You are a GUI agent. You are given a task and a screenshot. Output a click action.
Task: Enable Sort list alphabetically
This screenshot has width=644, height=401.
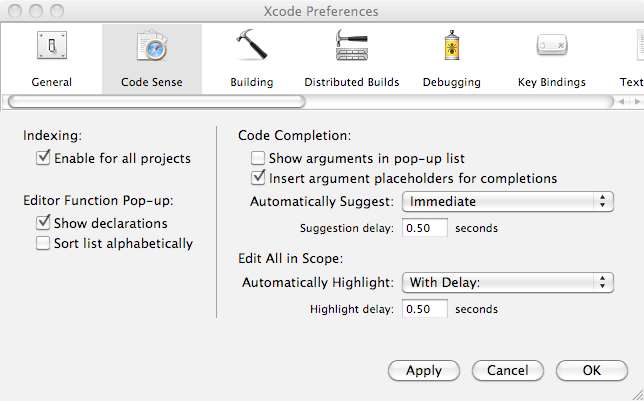coord(43,243)
